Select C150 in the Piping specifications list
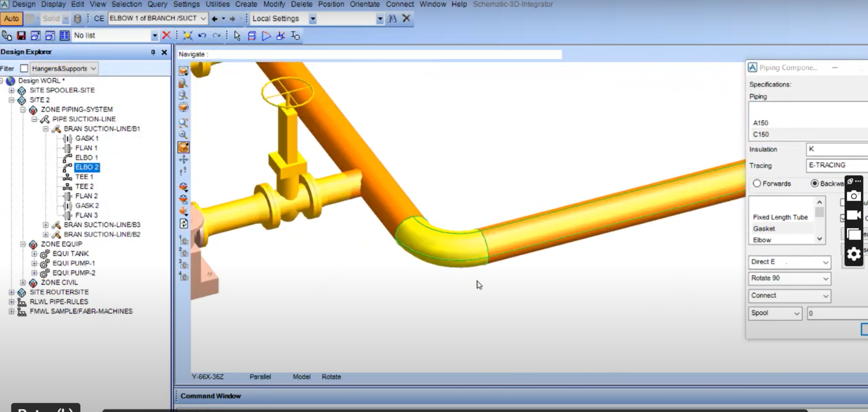This screenshot has width=868, height=412. [x=761, y=134]
